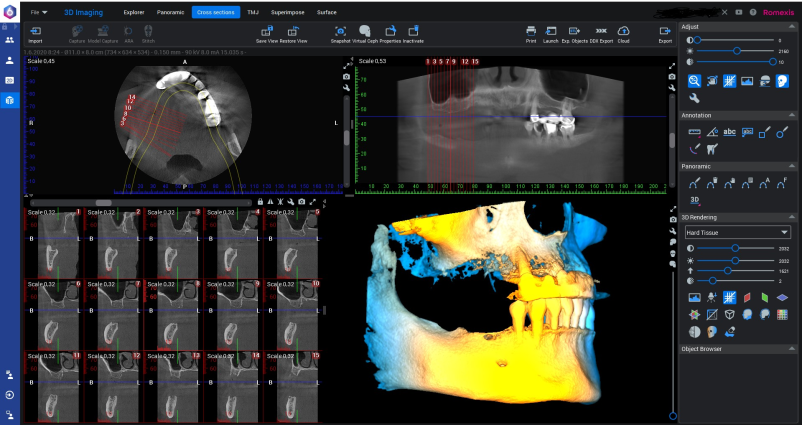Maximize the panoramic view with expand arrows
This screenshot has height=425, width=802.
(672, 65)
